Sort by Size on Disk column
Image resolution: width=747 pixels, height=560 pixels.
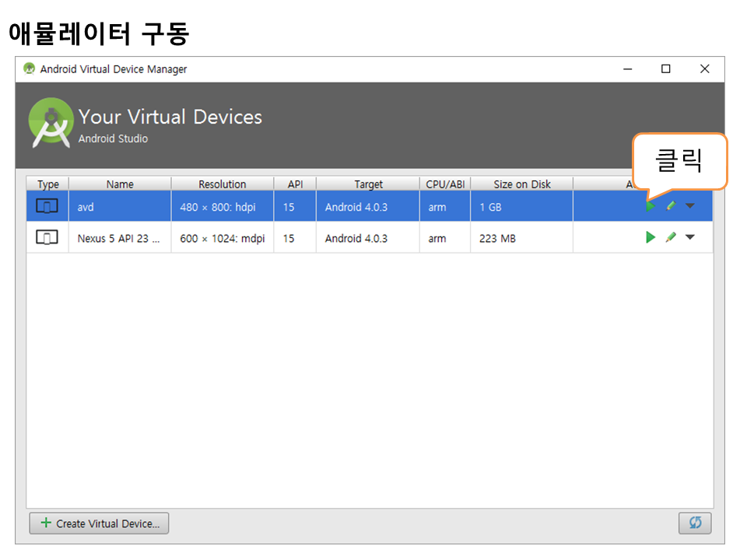521,184
